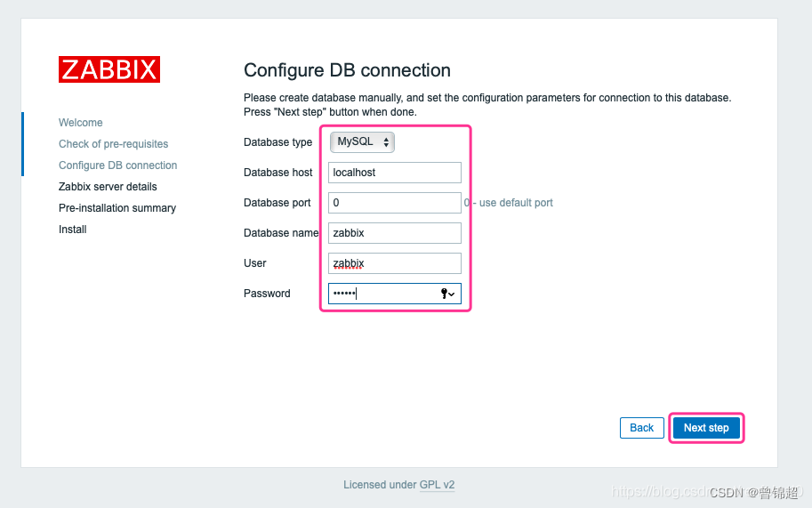Click the Database name label

tap(281, 233)
